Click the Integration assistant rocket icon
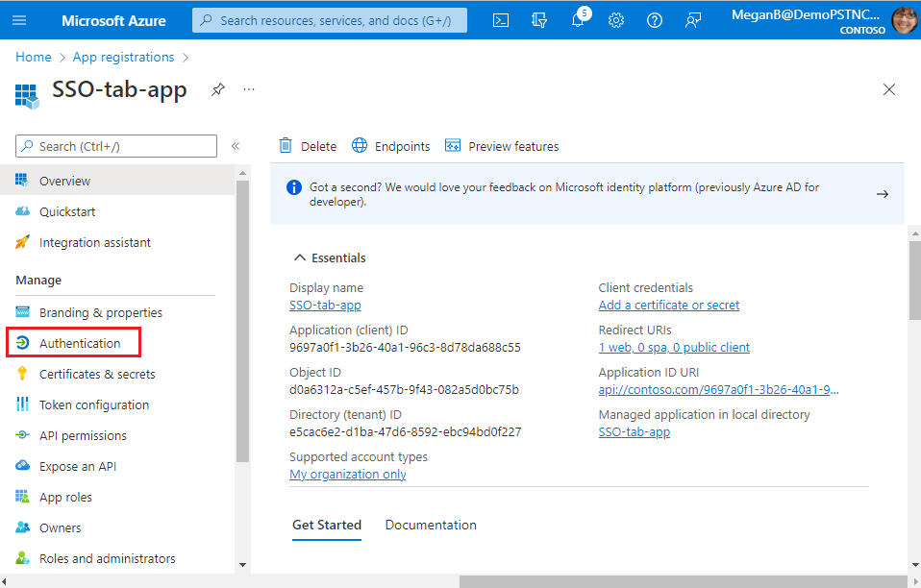The width and height of the screenshot is (921, 588). tap(22, 242)
